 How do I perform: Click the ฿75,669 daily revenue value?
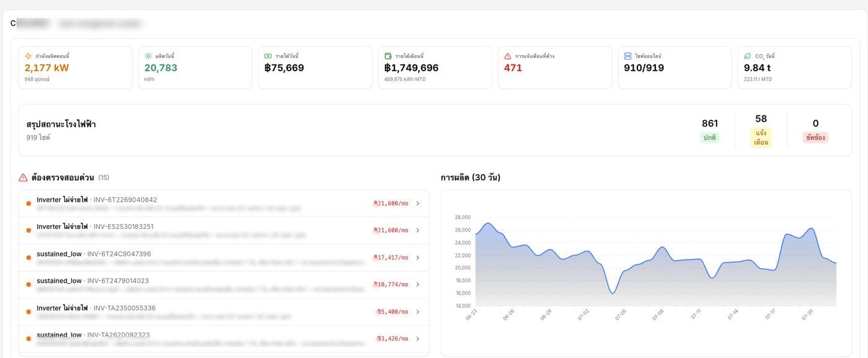[x=284, y=68]
